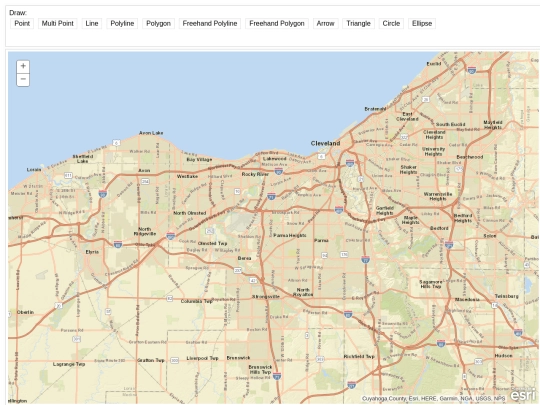Click the Lakewood map label
Image resolution: width=540 pixels, height=405 pixels.
pyautogui.click(x=274, y=159)
